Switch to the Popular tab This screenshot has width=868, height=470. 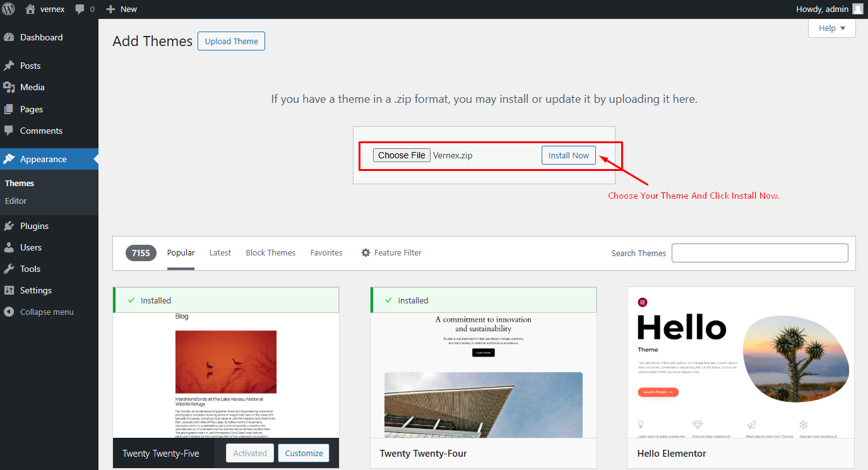click(x=181, y=252)
